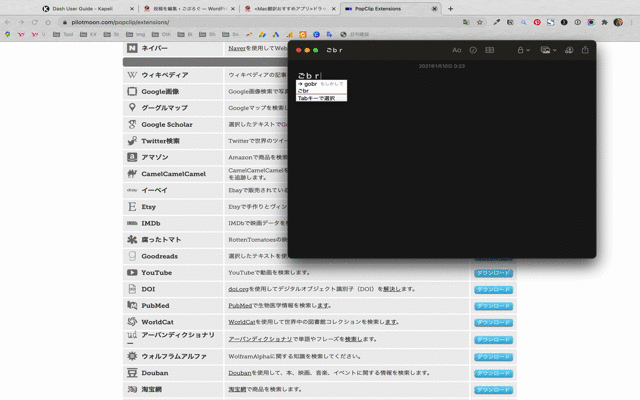Screen dimensions: 640x400
Task: Reload the current page
Action: (35, 22)
